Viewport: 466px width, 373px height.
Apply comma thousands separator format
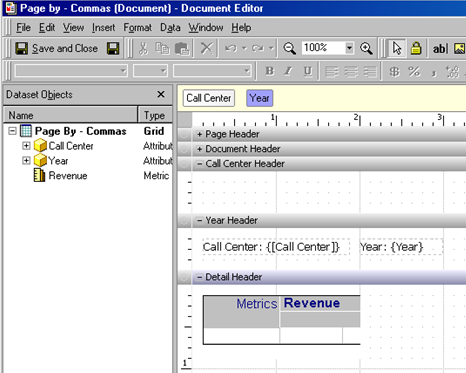tap(433, 73)
